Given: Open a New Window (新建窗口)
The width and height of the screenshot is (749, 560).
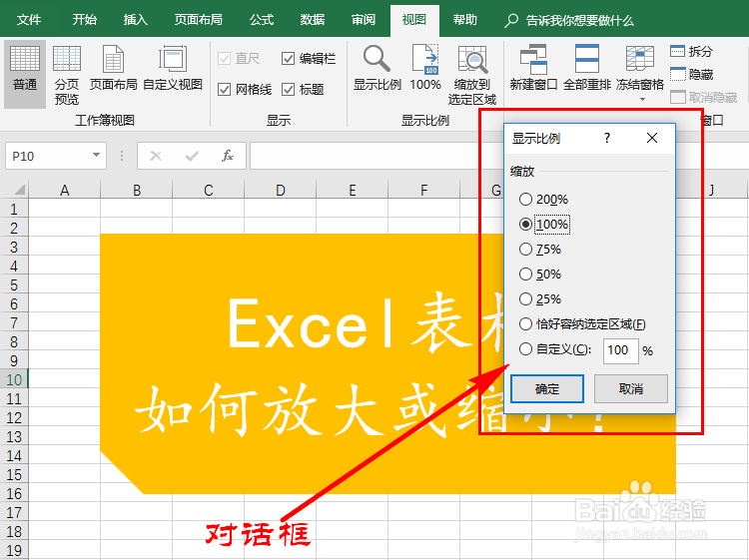Looking at the screenshot, I should tap(533, 68).
